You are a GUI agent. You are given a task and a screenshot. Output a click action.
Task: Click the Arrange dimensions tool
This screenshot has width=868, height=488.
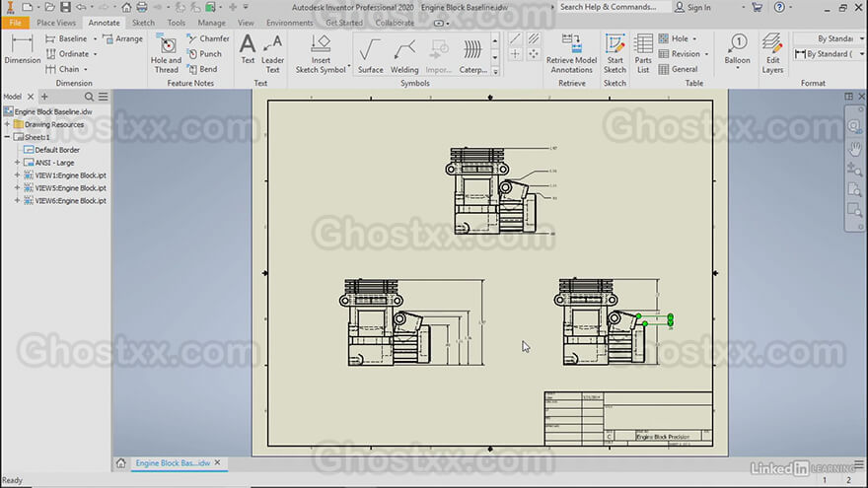point(123,38)
